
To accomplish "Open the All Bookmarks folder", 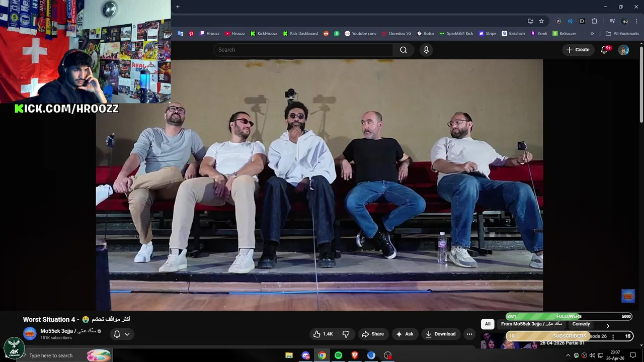I will tap(622, 34).
